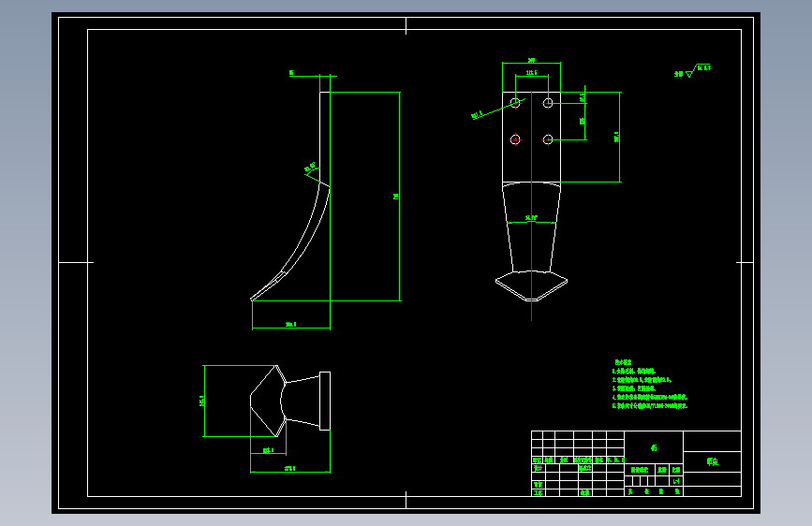The height and width of the screenshot is (526, 812).
Task: Select the overall height dimension of the side view
Action: [x=396, y=197]
